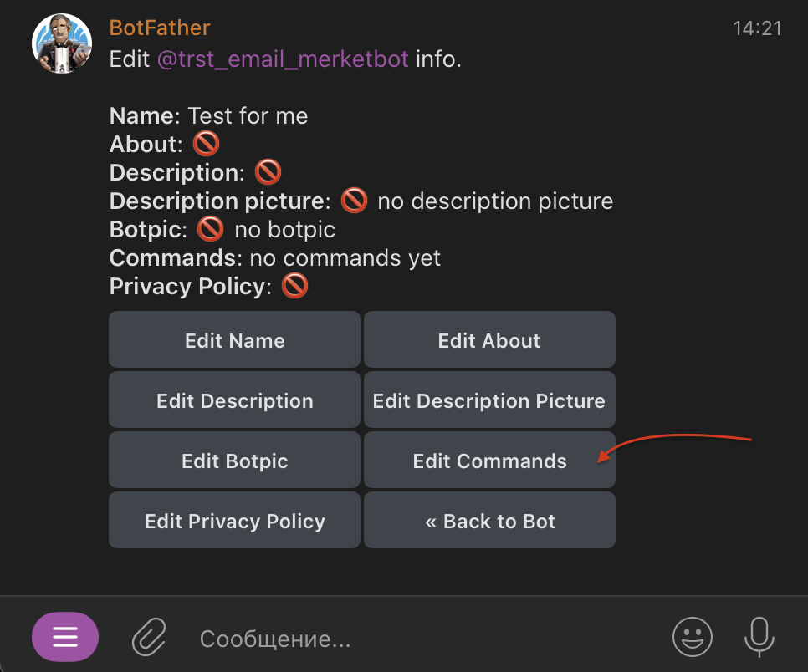Open the emoji picker smiley icon

click(693, 638)
